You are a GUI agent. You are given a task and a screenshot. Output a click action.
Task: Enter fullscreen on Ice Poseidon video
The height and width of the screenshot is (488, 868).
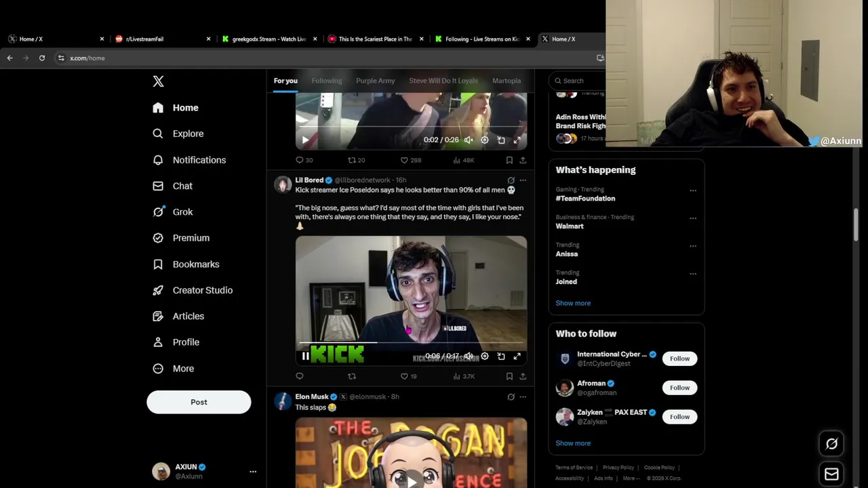(x=517, y=356)
